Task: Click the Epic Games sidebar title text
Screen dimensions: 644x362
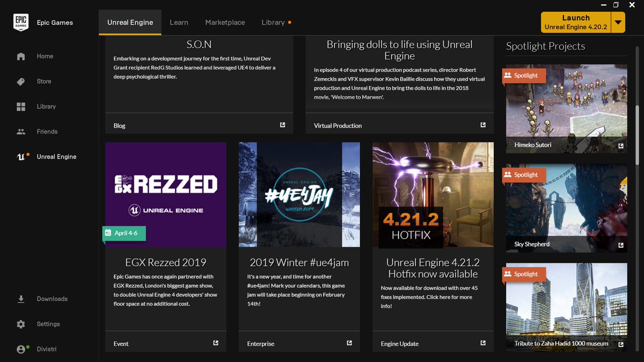Action: click(55, 23)
